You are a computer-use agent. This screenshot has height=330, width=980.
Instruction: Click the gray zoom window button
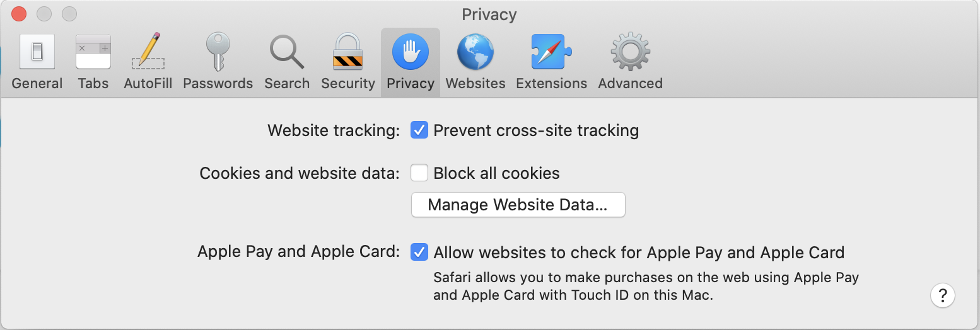(69, 13)
